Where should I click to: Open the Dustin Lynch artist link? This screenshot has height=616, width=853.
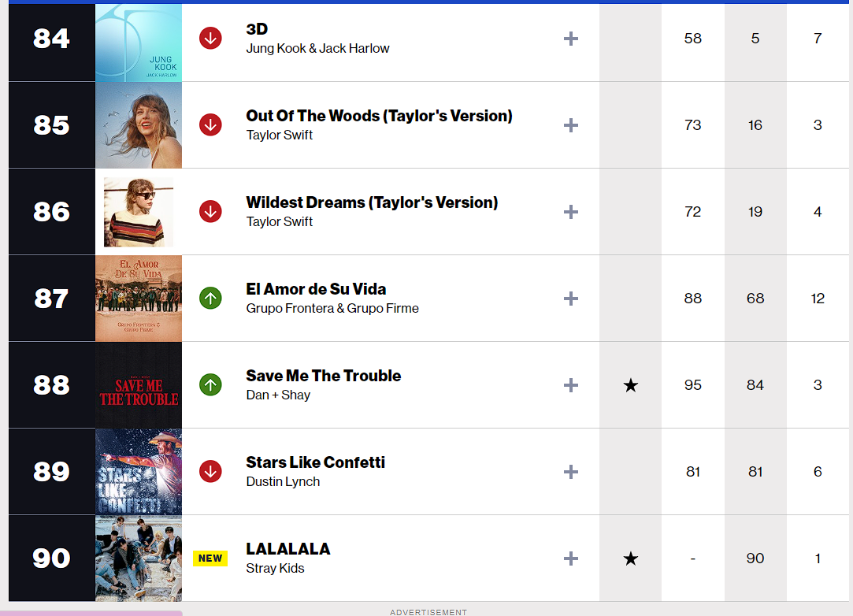[283, 482]
